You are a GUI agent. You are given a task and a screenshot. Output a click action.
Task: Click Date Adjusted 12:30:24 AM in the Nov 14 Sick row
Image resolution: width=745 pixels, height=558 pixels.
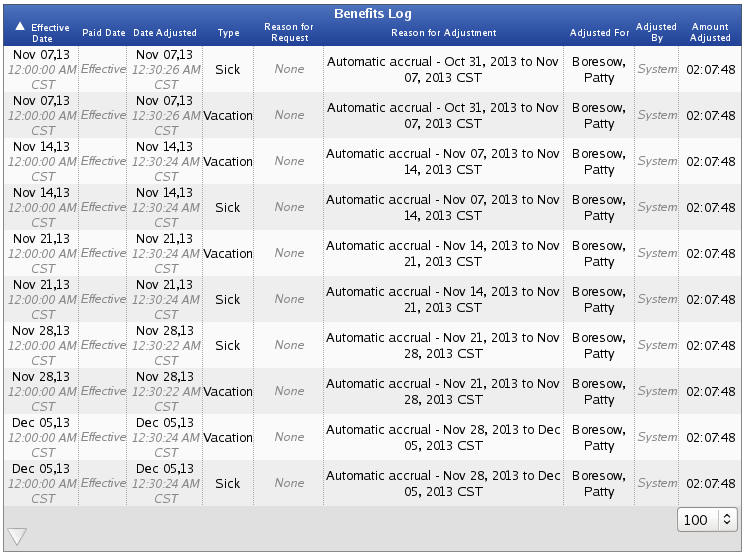click(165, 208)
